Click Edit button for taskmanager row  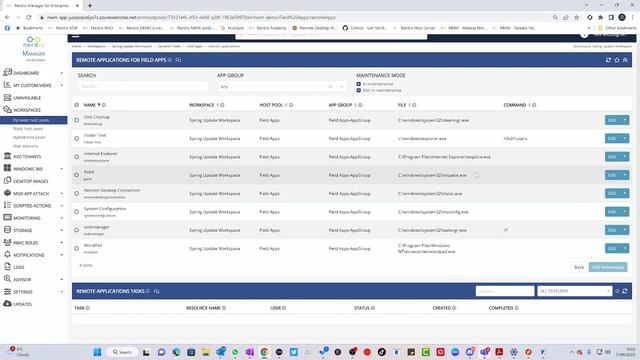click(x=612, y=230)
